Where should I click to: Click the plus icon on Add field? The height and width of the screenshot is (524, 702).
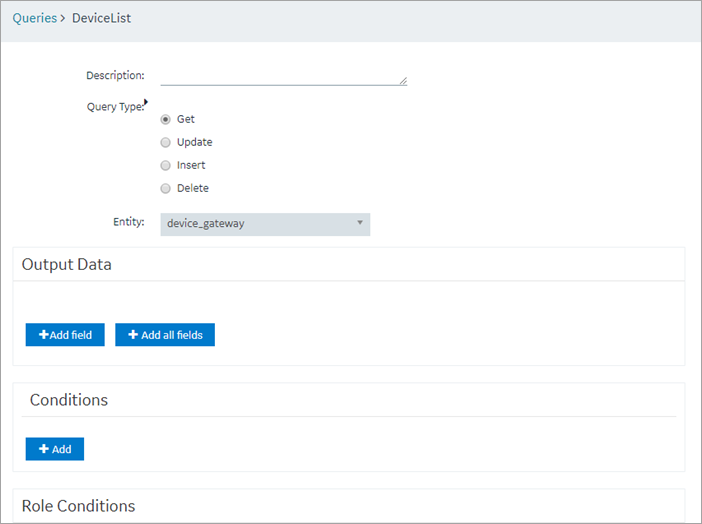coord(44,335)
